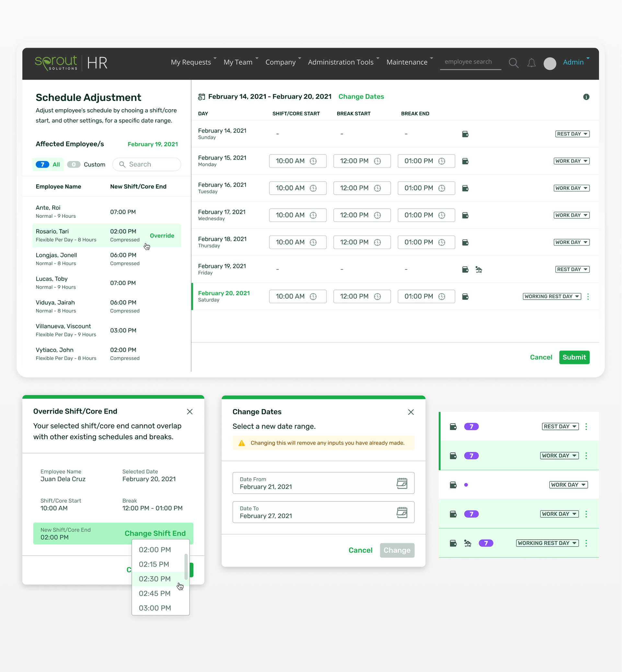Toggle the All employees filter

[x=48, y=164]
